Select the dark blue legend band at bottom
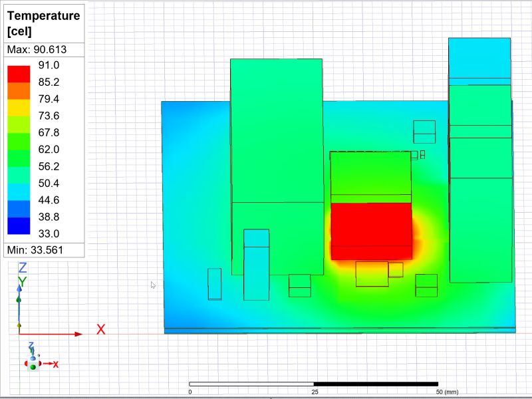The image size is (532, 399). (x=19, y=225)
